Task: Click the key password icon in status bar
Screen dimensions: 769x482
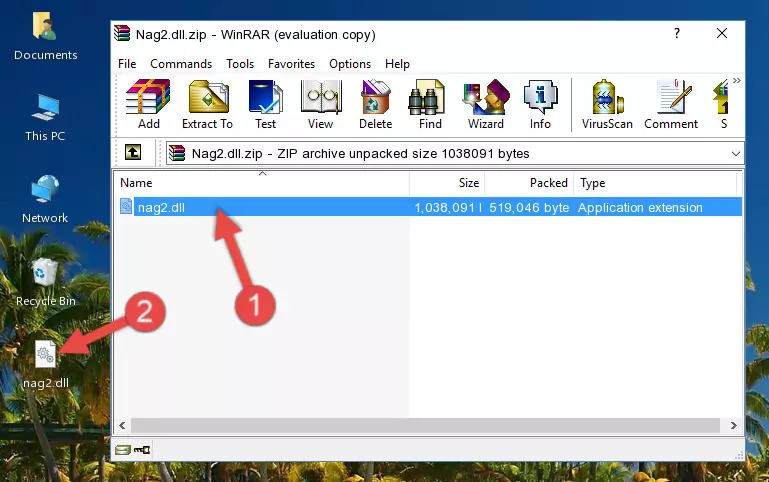Action: [142, 449]
